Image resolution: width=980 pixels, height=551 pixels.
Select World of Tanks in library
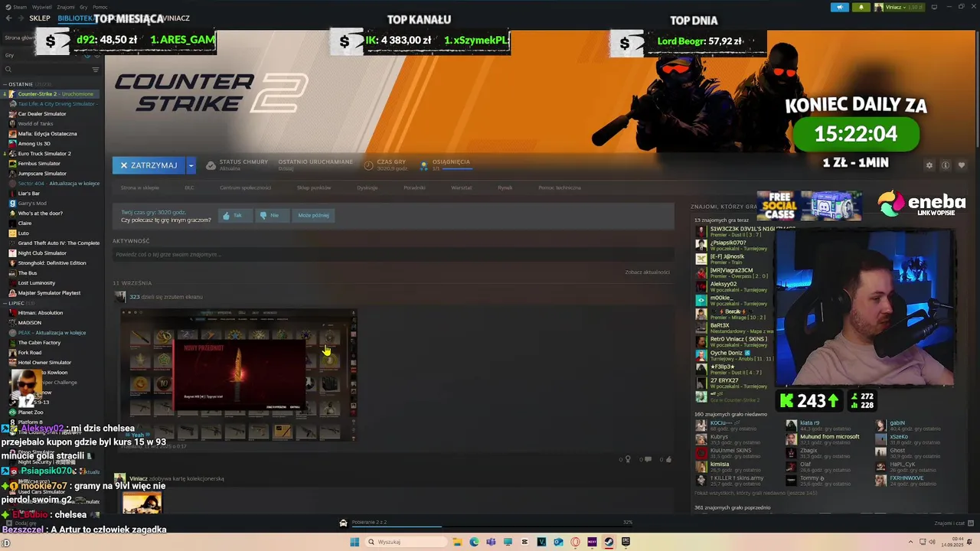click(x=35, y=124)
